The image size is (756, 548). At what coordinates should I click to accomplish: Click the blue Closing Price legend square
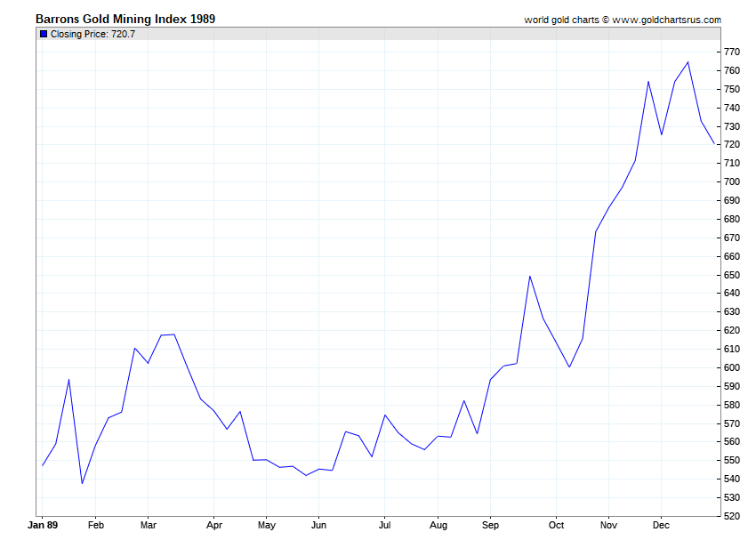click(x=44, y=34)
